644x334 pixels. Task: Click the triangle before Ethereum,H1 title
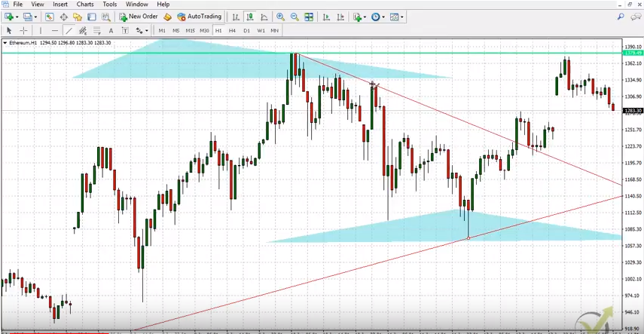(x=5, y=42)
